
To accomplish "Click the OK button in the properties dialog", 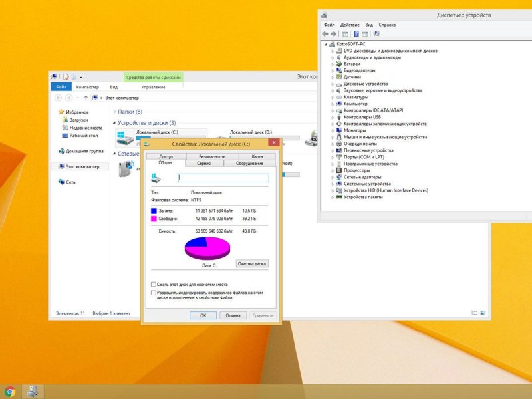I will pyautogui.click(x=203, y=315).
